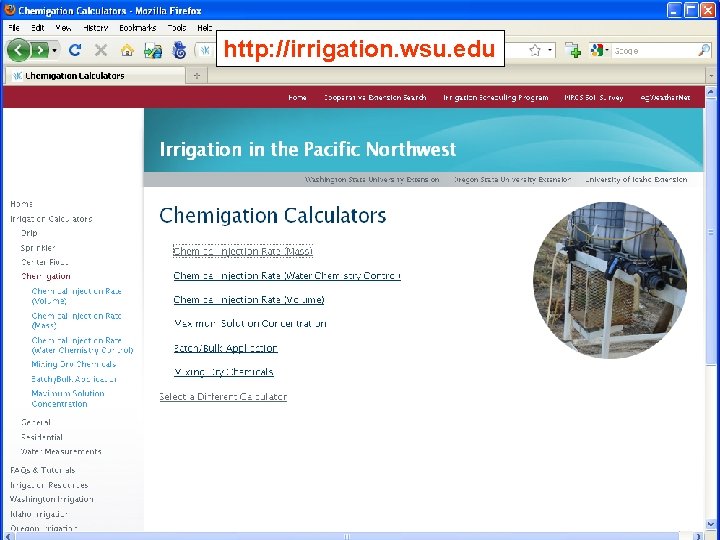The image size is (720, 540).
Task: Open the back/forward history dropdown arrow
Action: 54,50
